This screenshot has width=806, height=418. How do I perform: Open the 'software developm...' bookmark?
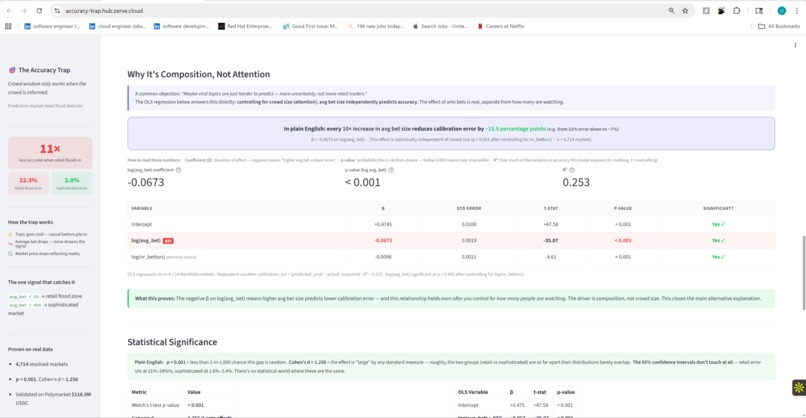181,26
